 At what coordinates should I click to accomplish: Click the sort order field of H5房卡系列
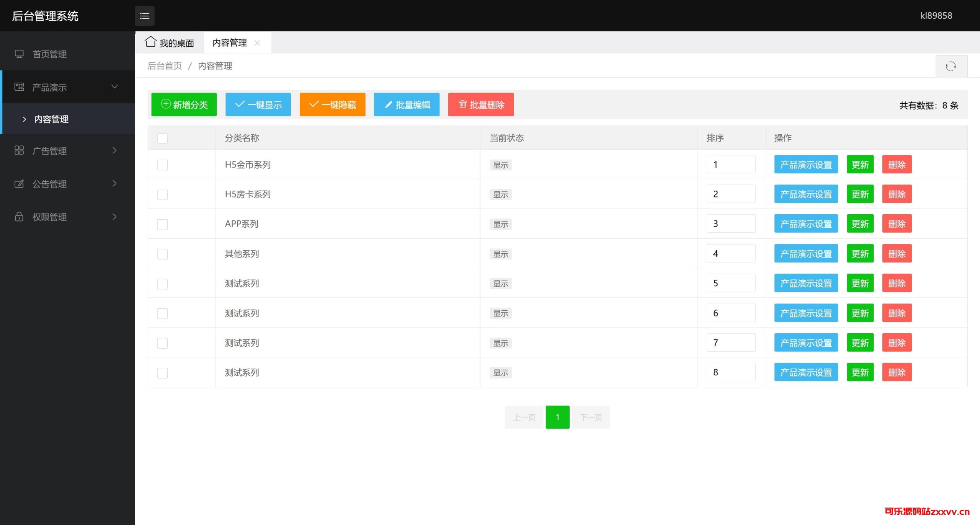(730, 194)
